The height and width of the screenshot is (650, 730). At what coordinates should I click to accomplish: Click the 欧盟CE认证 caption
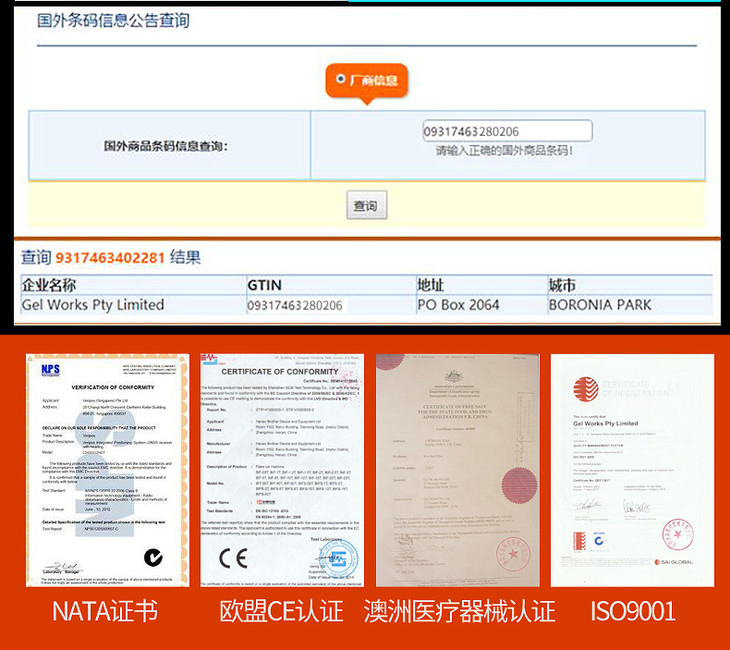point(282,611)
